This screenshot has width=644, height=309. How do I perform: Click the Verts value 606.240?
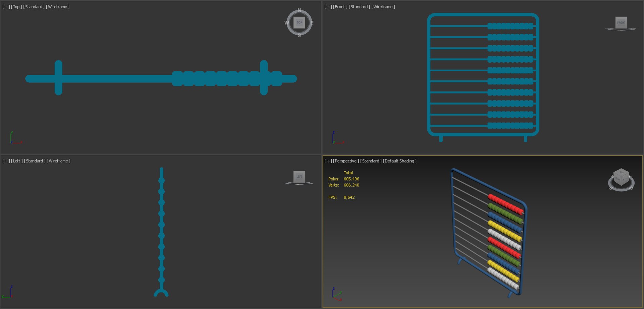click(351, 185)
